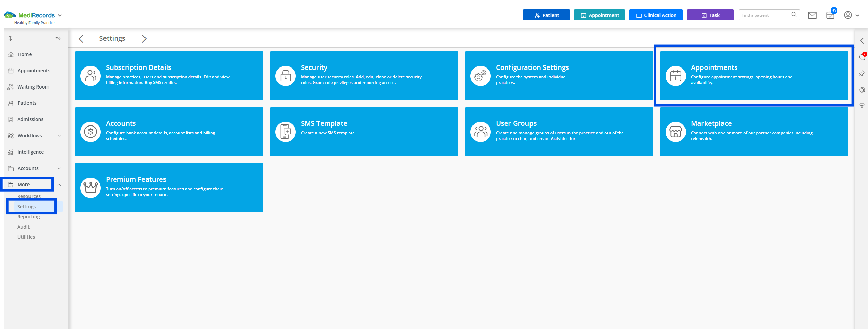Viewport: 868px width, 329px height.
Task: Open Waiting Room from the sidebar
Action: coord(33,86)
